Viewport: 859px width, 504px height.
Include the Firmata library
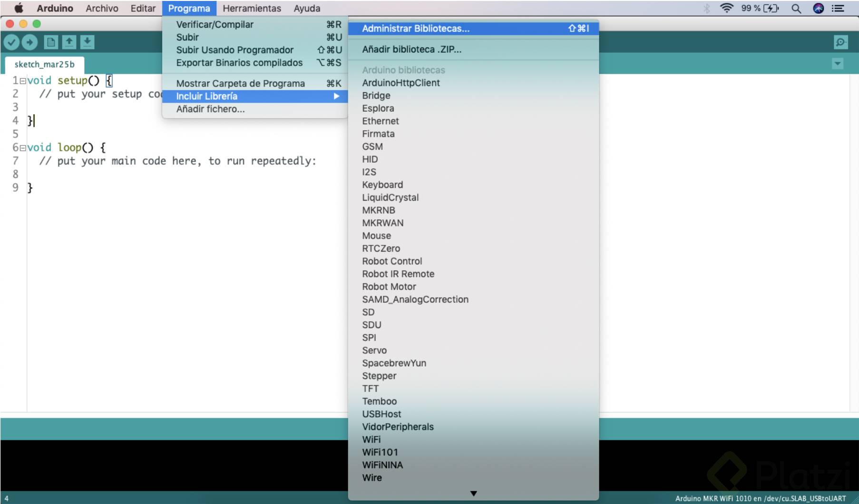click(x=473, y=134)
